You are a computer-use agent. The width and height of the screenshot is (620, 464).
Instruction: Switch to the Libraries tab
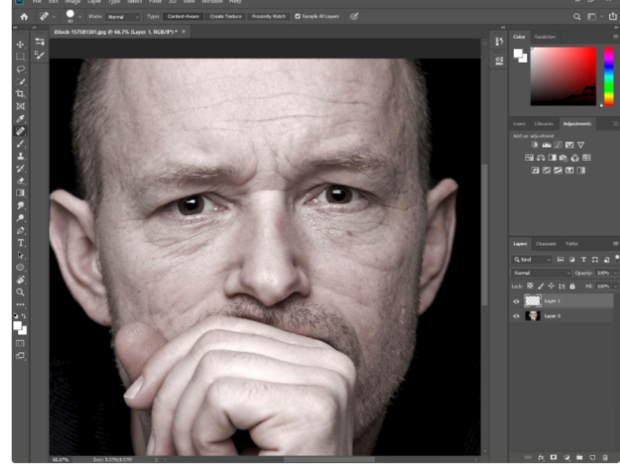click(x=544, y=124)
